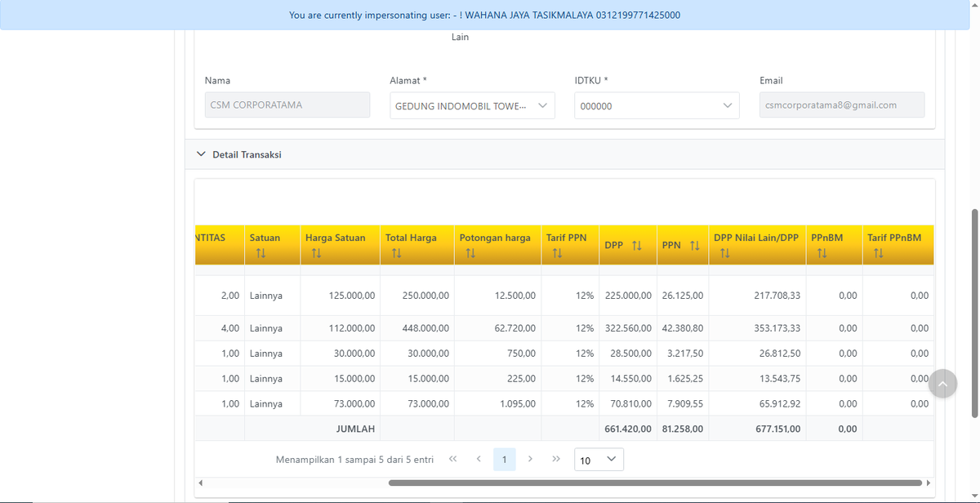Screen dimensions: 980x503
Task: Sort table by Tarif PPN column
Action: pyautogui.click(x=558, y=254)
